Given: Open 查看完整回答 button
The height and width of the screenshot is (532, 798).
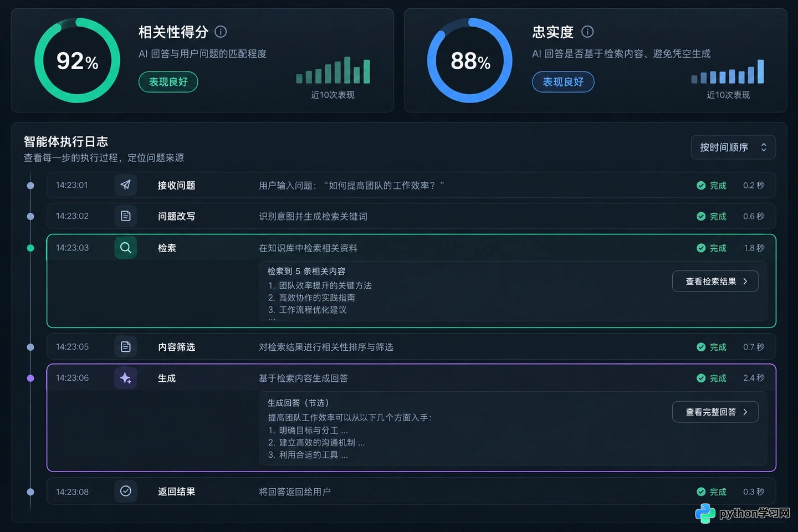Looking at the screenshot, I should tap(715, 412).
